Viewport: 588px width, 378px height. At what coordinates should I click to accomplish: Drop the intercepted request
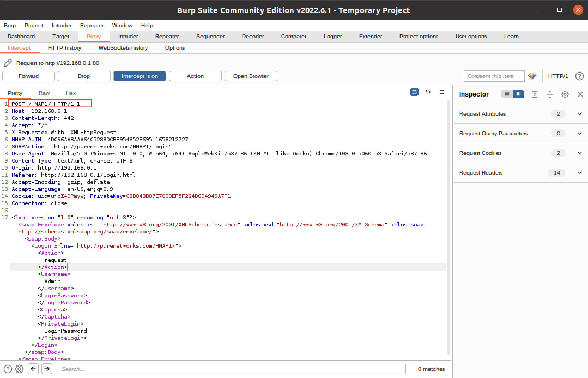point(84,76)
